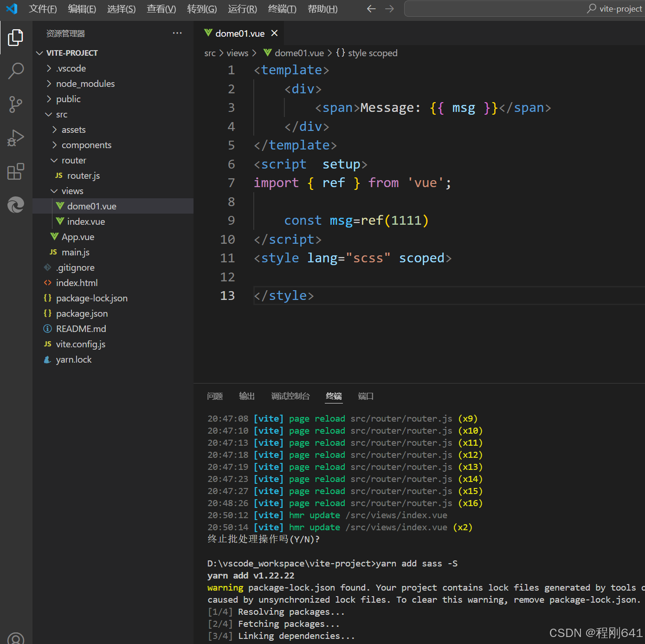Open the Explorer view in activity bar
645x644 pixels.
tap(16, 38)
